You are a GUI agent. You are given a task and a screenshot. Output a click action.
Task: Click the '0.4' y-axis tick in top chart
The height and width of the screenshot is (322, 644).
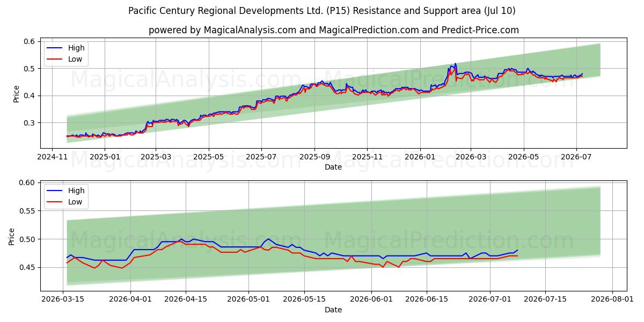(x=30, y=96)
